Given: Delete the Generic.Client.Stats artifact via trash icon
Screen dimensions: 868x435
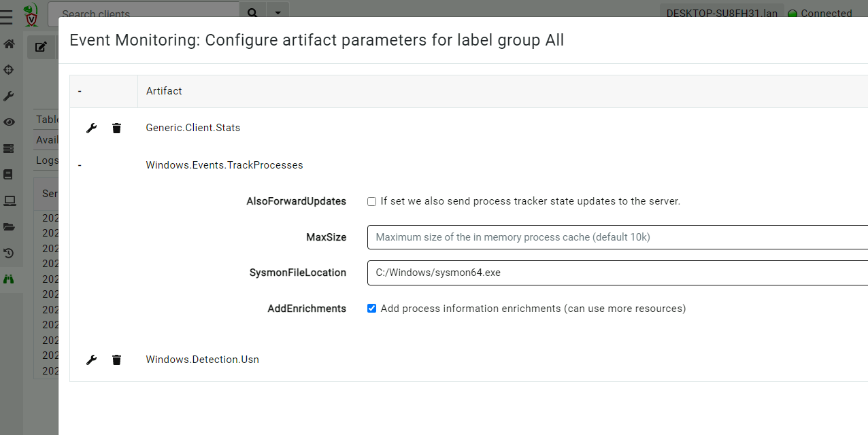Looking at the screenshot, I should [116, 128].
